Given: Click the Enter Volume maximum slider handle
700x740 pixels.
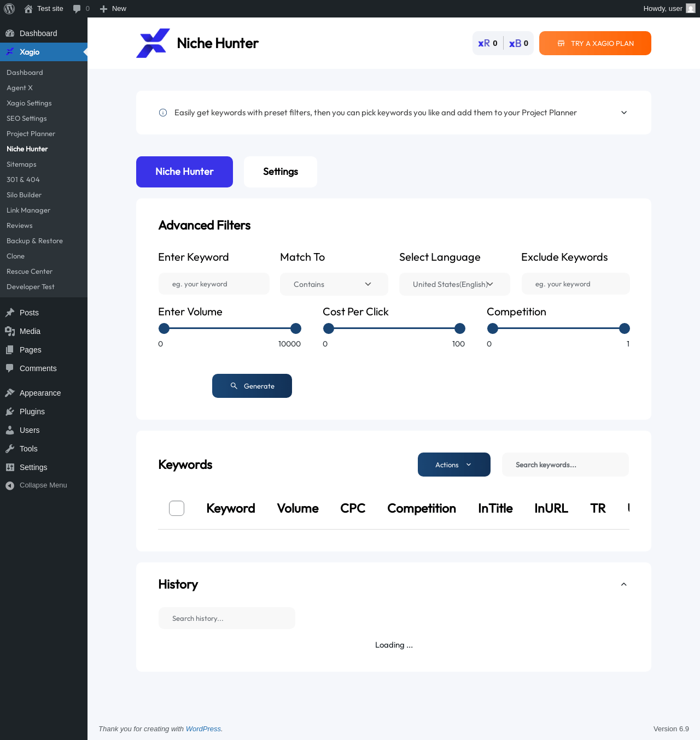Looking at the screenshot, I should coord(296,328).
